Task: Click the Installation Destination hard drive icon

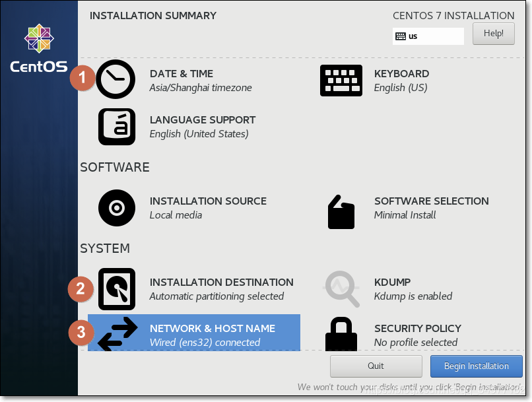Action: (117, 289)
